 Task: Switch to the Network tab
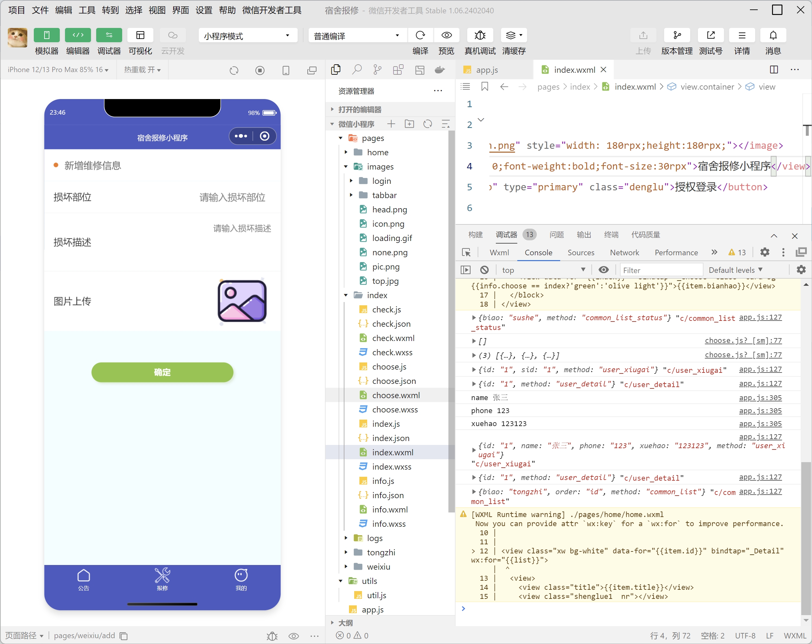(x=624, y=253)
